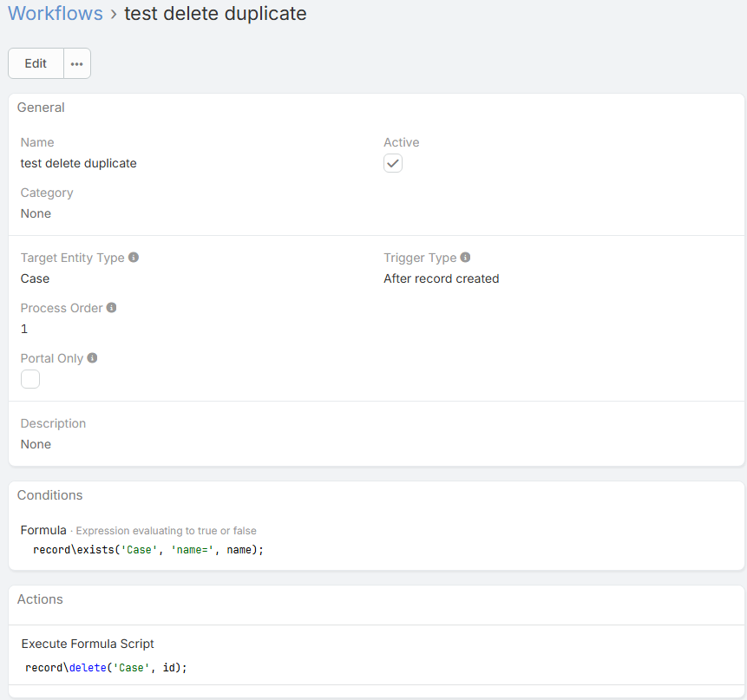Click the Conditions panel header
The width and height of the screenshot is (747, 700).
[x=50, y=495]
